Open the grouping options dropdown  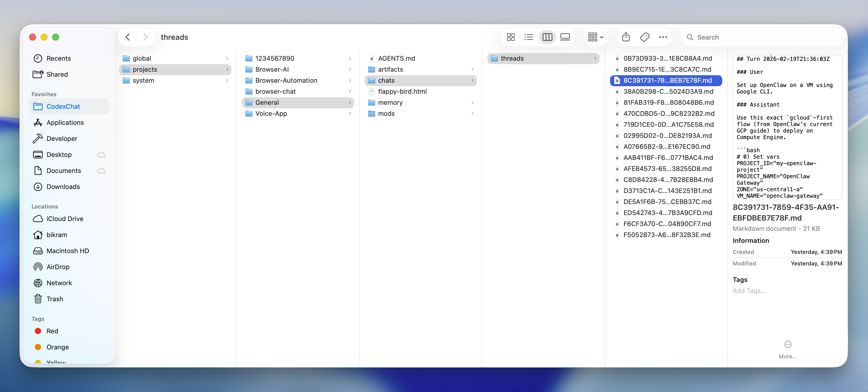pyautogui.click(x=595, y=37)
